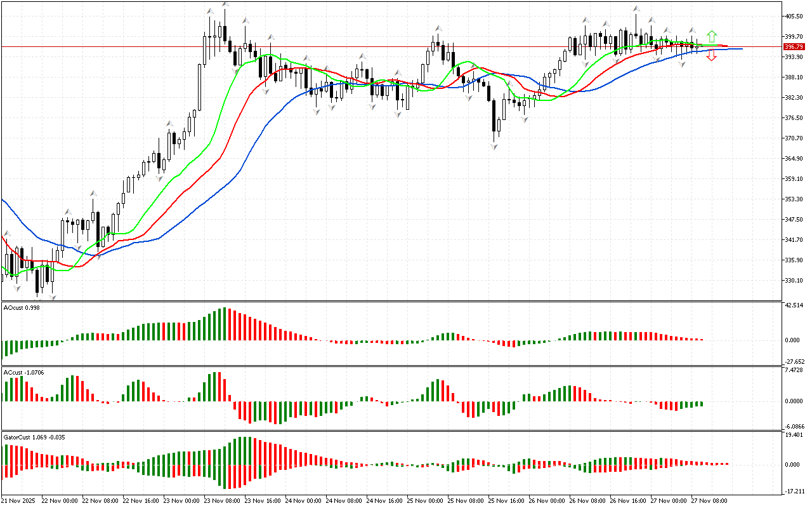Select the up fractal above the 26 Nov 16:00 high
Image resolution: width=812 pixels, height=508 pixels.
[636, 9]
